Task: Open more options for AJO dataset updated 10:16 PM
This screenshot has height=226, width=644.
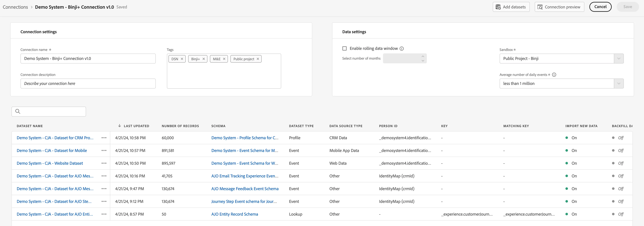Action: (104, 176)
